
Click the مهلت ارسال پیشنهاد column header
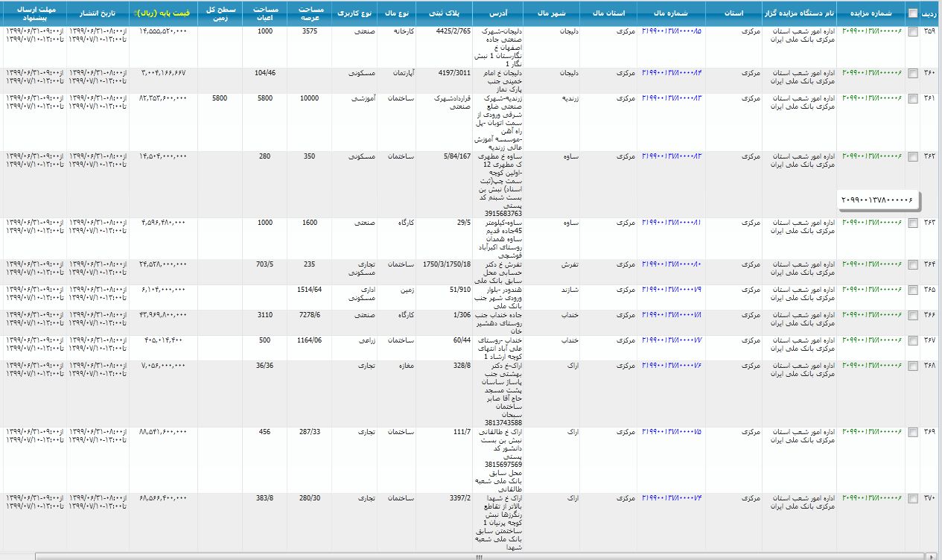[34, 13]
